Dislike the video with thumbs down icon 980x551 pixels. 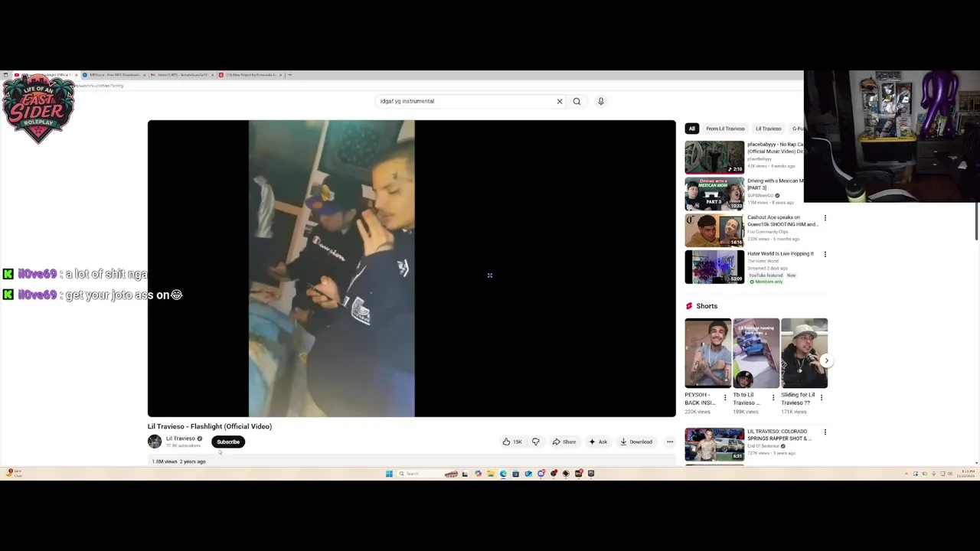(x=535, y=442)
